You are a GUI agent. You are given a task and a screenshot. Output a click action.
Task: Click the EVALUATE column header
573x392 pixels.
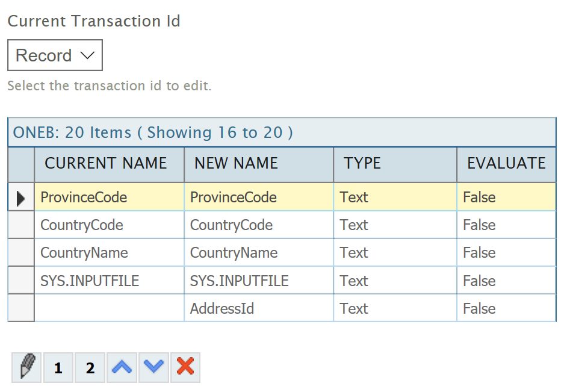(x=506, y=164)
